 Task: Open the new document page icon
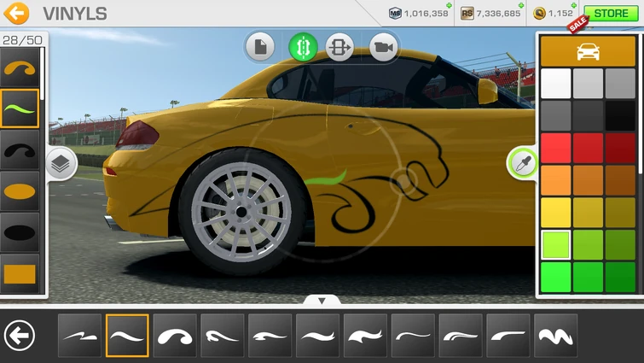(x=260, y=47)
